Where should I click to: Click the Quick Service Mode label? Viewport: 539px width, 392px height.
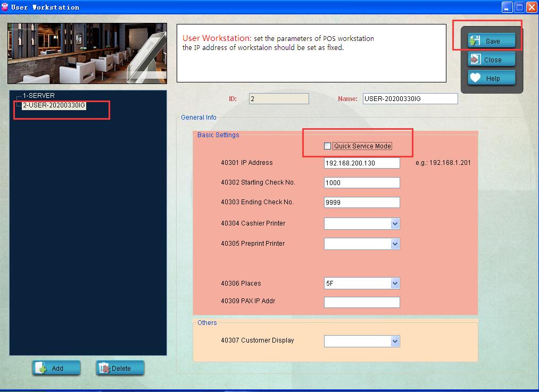coord(362,146)
